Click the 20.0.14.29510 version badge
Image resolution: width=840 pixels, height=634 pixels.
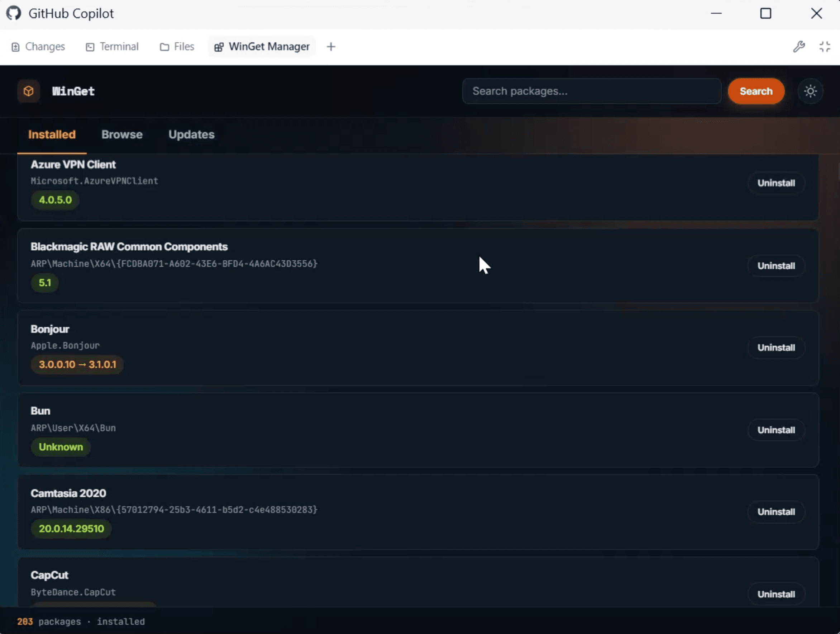pyautogui.click(x=71, y=529)
